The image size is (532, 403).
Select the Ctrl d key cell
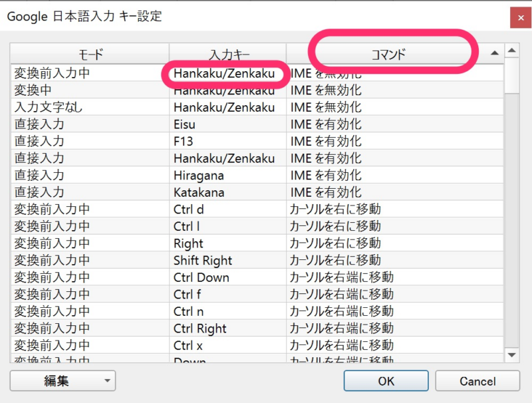[x=227, y=209]
